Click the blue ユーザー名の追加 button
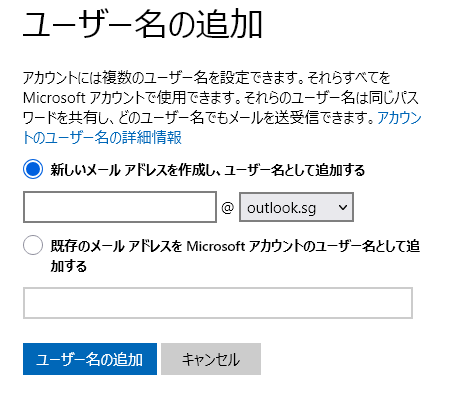450x400 pixels. click(90, 359)
